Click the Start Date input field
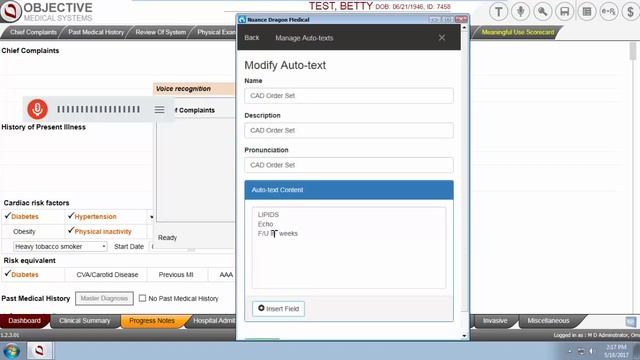Image resolution: width=640 pixels, height=360 pixels. [x=152, y=247]
